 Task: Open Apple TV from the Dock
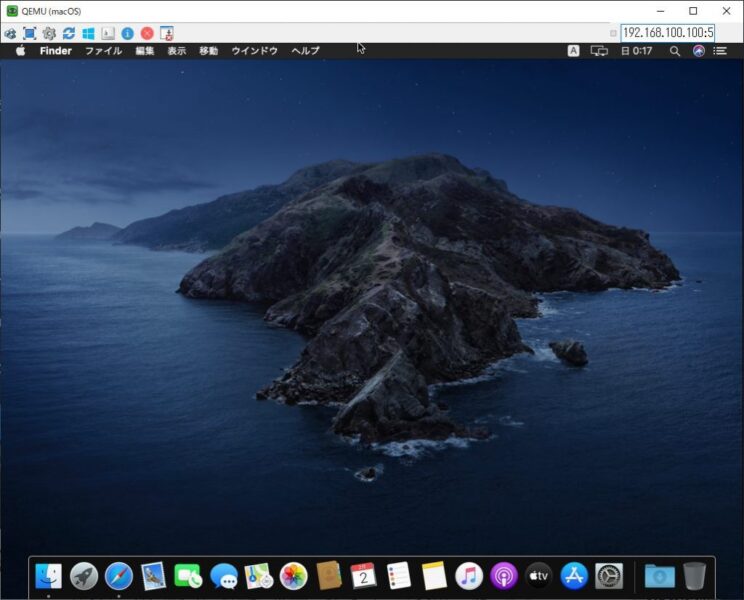[x=539, y=576]
